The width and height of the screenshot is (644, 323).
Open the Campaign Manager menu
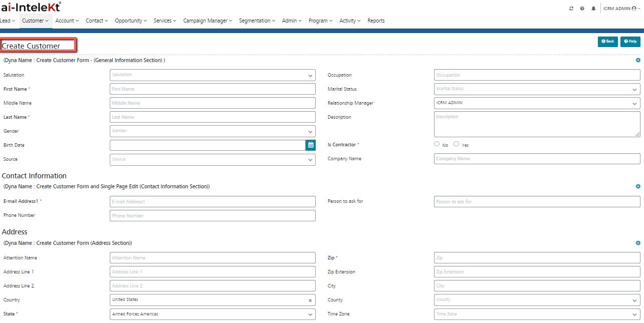208,21
